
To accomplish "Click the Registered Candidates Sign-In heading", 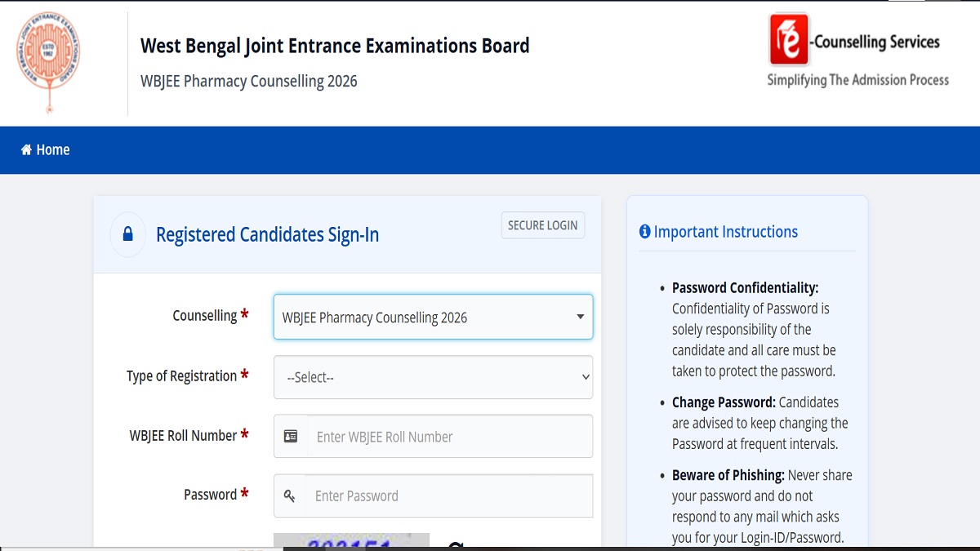I will click(x=268, y=235).
